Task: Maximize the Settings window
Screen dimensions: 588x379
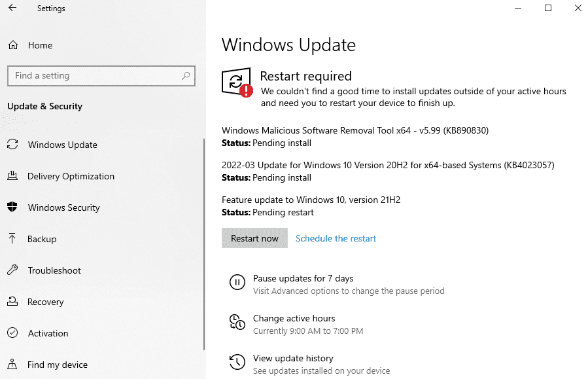Action: (x=548, y=8)
